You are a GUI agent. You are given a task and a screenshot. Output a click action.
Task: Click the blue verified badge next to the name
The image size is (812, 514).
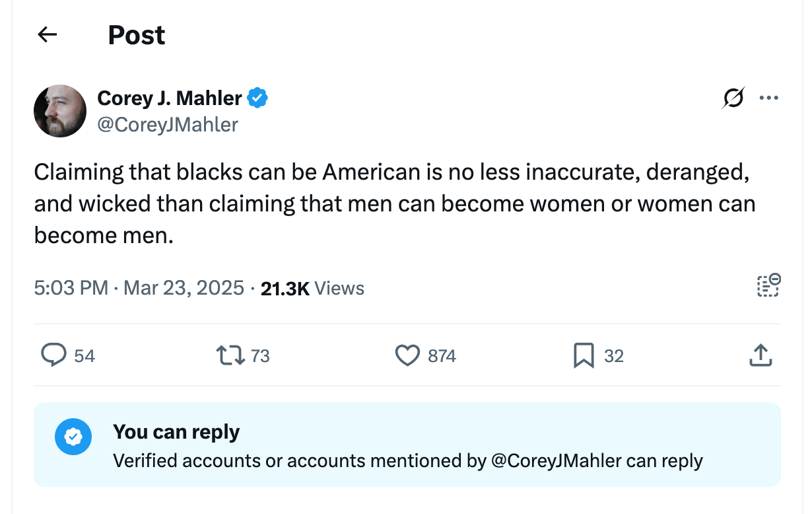[258, 97]
